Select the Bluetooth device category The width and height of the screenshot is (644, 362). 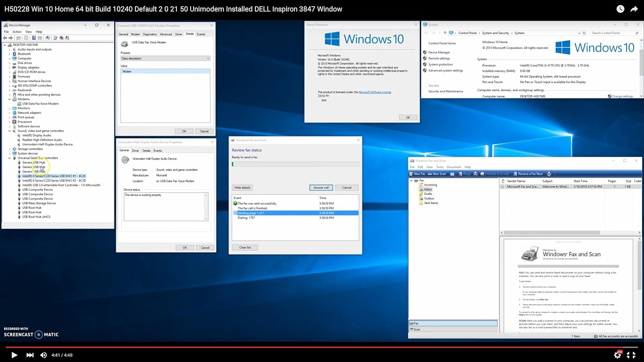[24, 54]
